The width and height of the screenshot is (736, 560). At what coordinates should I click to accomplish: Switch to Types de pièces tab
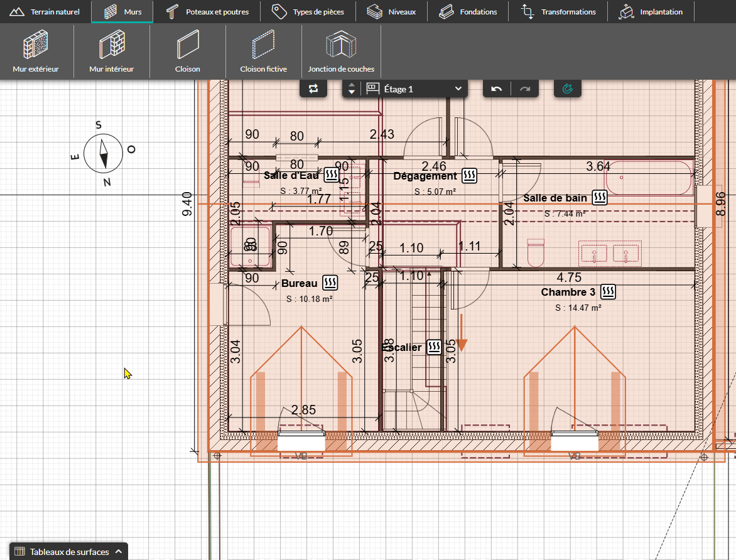coord(308,12)
